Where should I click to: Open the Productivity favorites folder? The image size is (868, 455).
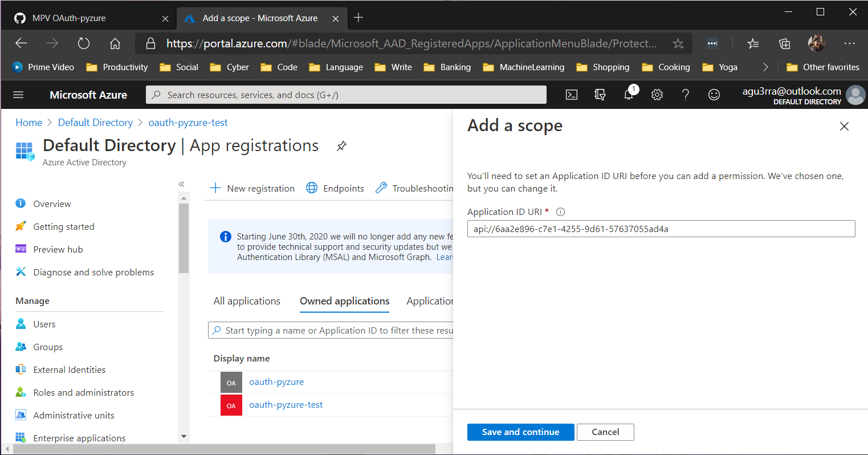[x=117, y=67]
